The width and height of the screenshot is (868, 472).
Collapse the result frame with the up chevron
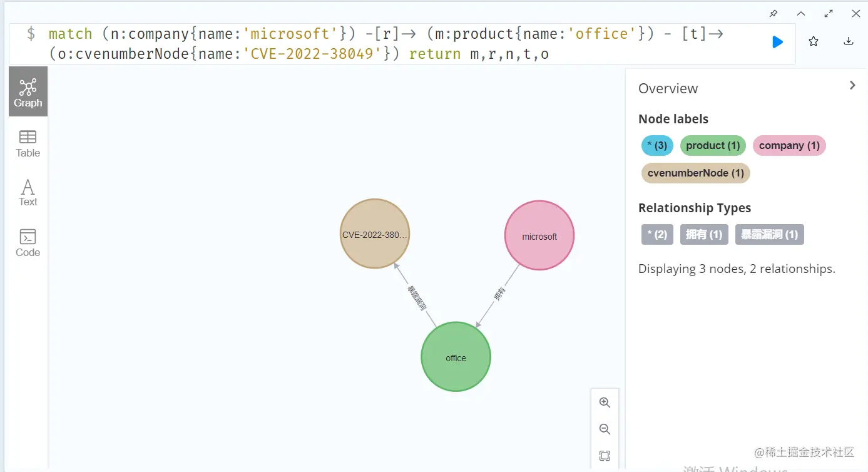coord(801,13)
